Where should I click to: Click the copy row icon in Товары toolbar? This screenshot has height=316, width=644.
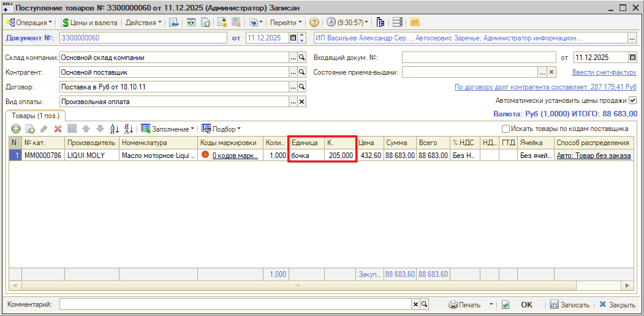pos(29,129)
